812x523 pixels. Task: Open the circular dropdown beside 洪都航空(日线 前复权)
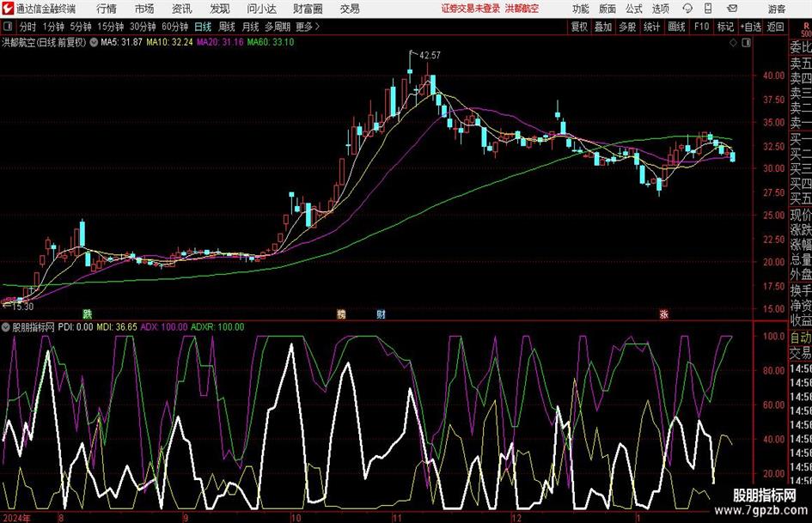pos(94,42)
